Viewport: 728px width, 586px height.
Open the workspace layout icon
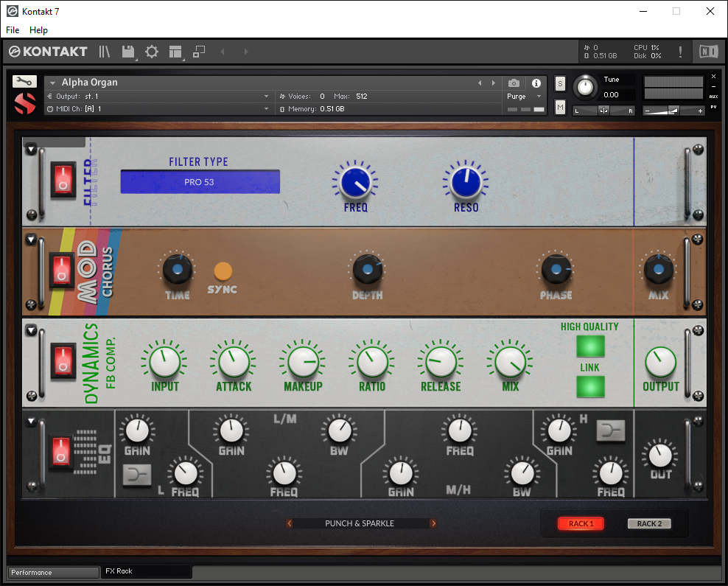175,52
